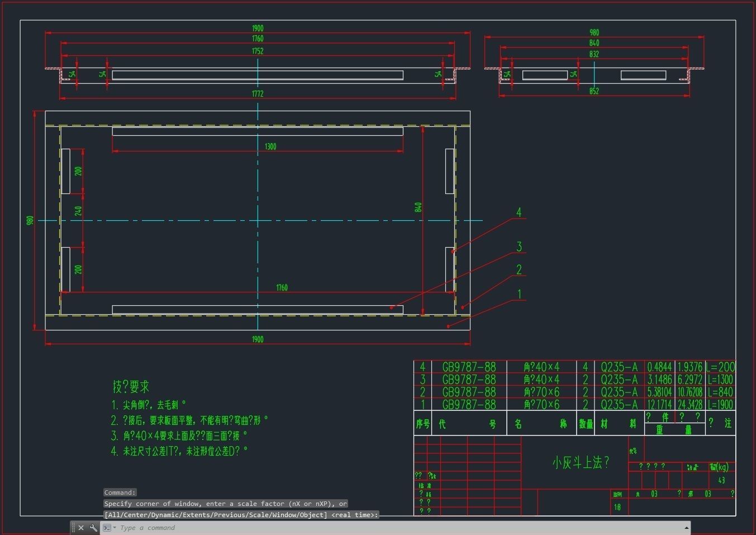
Task: Click the 1:8 scale text in title block
Action: (617, 508)
